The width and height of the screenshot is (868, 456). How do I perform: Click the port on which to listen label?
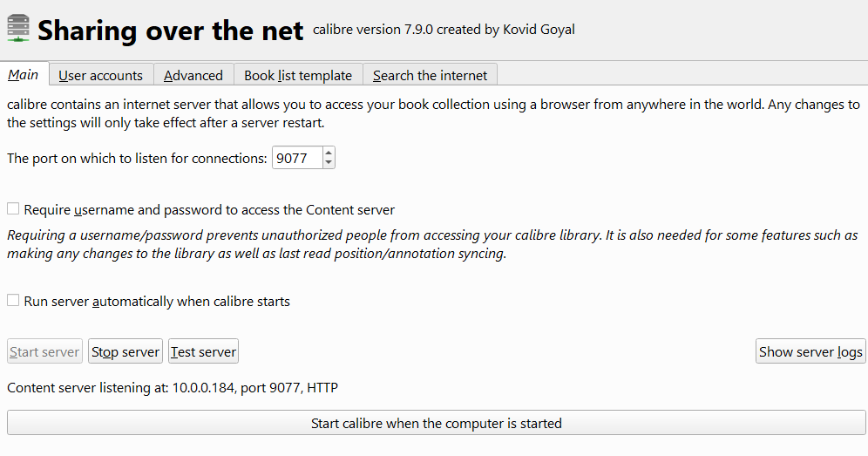137,159
